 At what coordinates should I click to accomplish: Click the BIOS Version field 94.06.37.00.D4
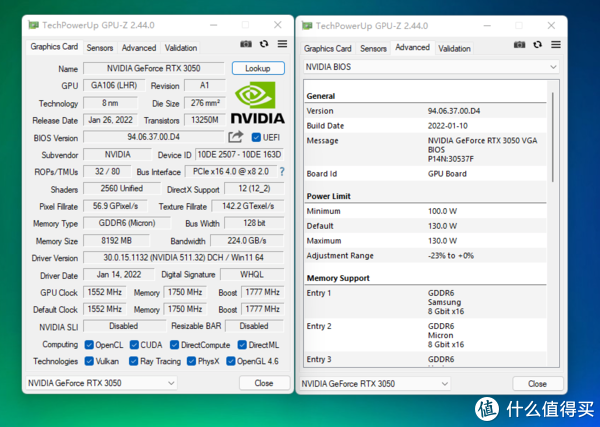[x=154, y=137]
